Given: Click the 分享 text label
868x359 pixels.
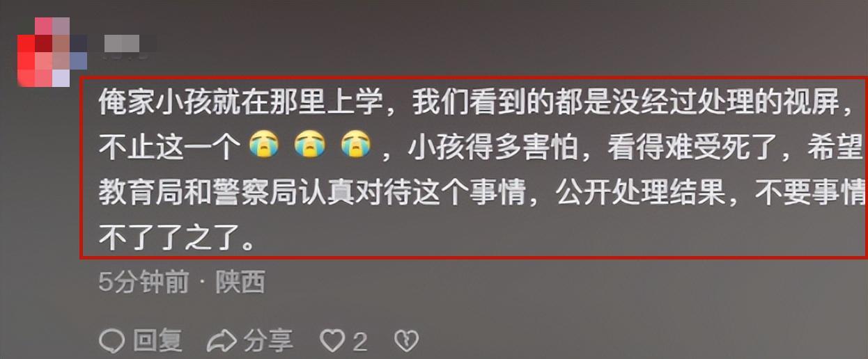Looking at the screenshot, I should 268,341.
